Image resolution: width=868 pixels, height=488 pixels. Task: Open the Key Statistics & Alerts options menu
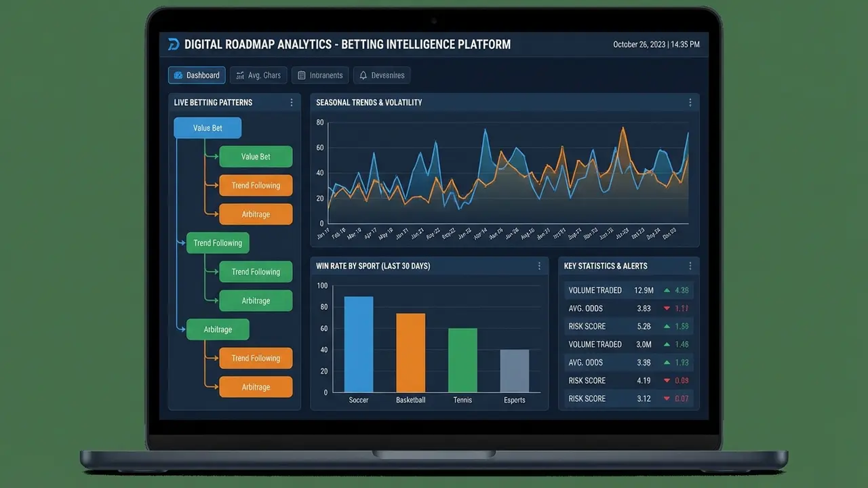690,266
